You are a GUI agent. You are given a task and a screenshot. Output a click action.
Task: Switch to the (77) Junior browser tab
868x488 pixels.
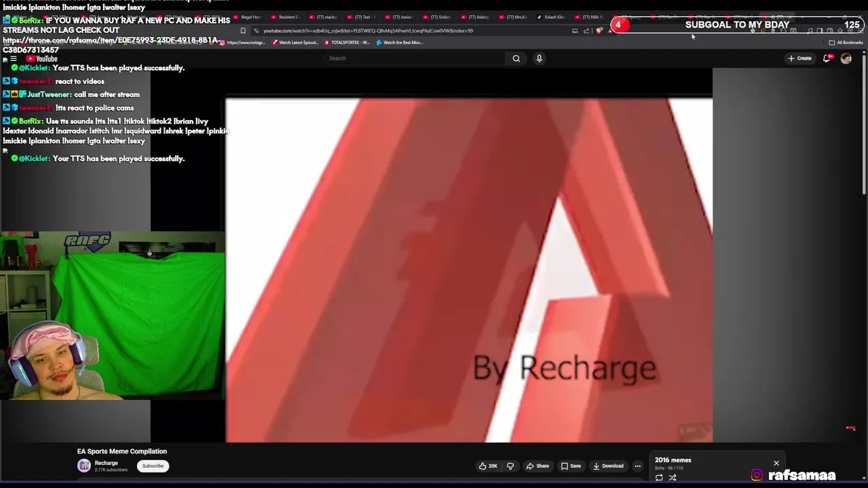[x=399, y=17]
